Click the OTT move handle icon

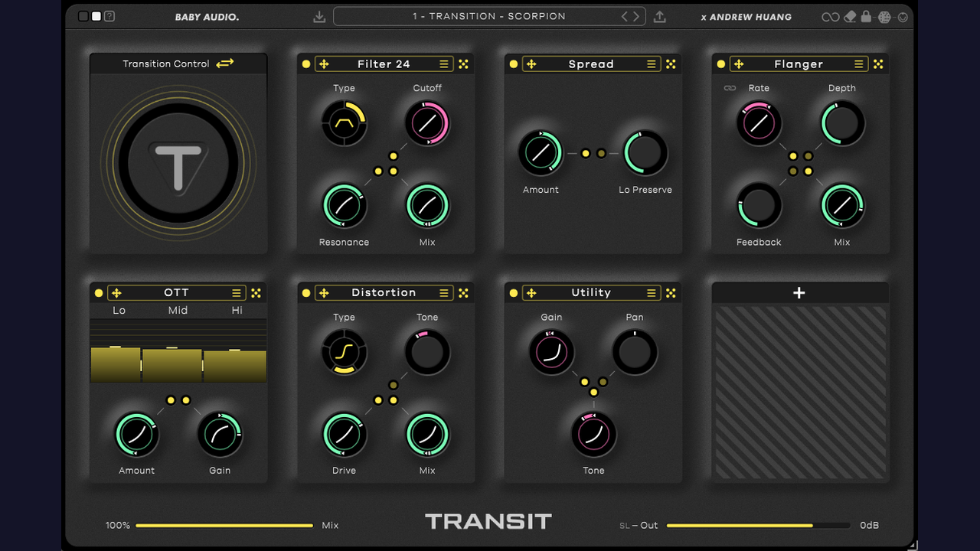pyautogui.click(x=116, y=293)
